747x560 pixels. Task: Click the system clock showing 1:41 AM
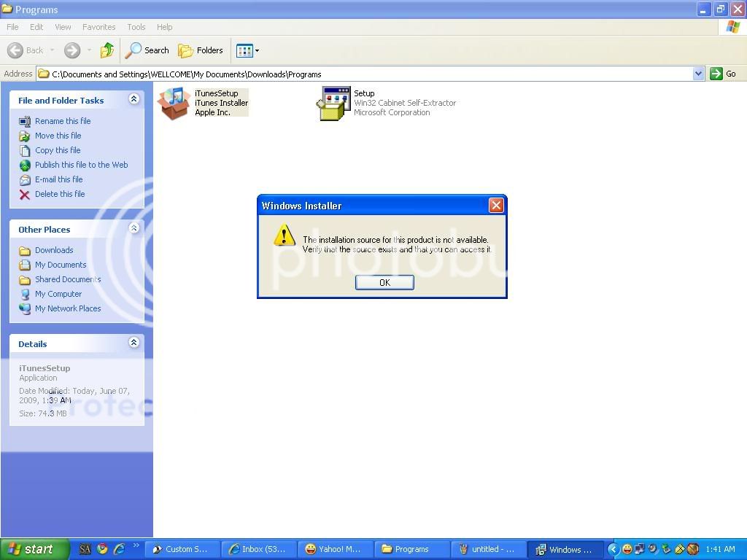click(x=720, y=550)
